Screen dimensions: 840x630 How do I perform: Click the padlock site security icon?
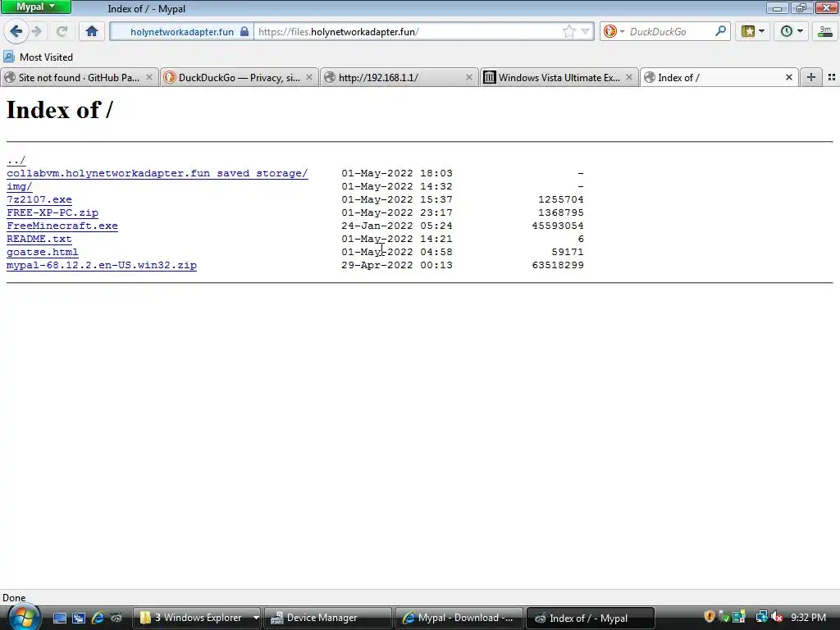(244, 32)
